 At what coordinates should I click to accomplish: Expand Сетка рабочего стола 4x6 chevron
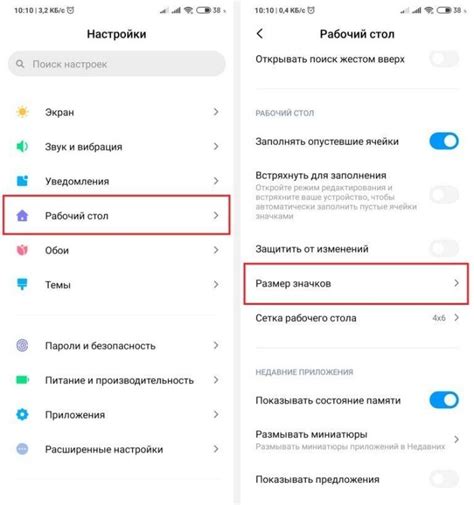456,318
